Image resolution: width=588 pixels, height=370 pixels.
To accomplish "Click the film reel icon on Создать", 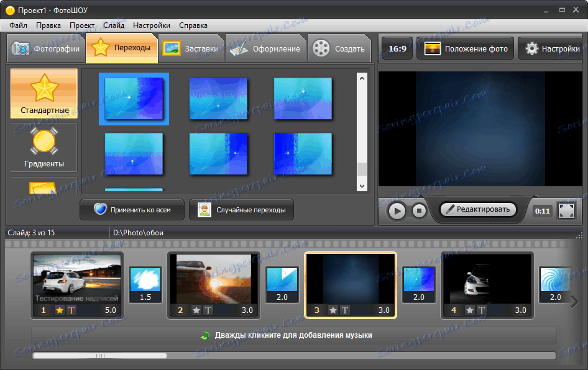I will point(321,48).
